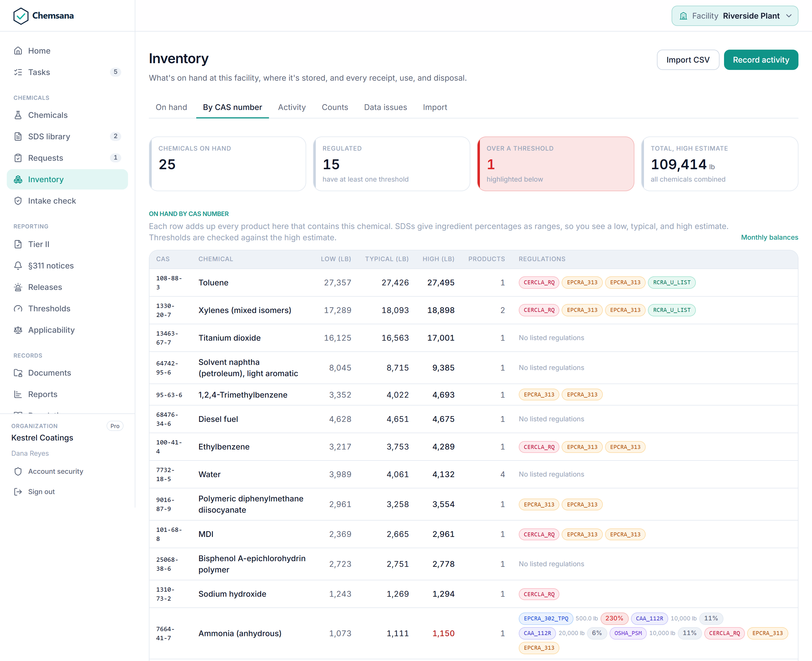
Task: Click the Import CSV button
Action: (687, 60)
